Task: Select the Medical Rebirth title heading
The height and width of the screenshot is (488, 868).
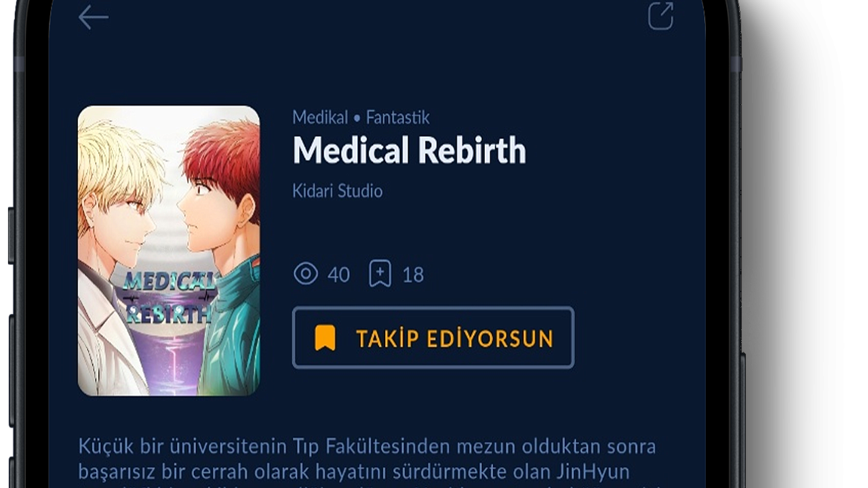Action: coord(409,150)
